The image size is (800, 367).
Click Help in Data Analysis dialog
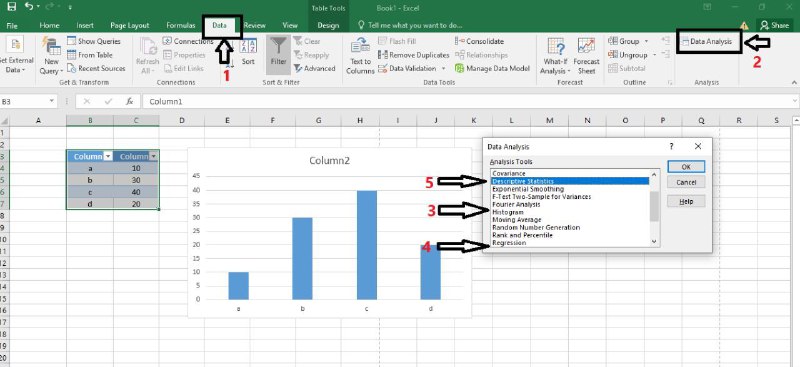coord(686,202)
